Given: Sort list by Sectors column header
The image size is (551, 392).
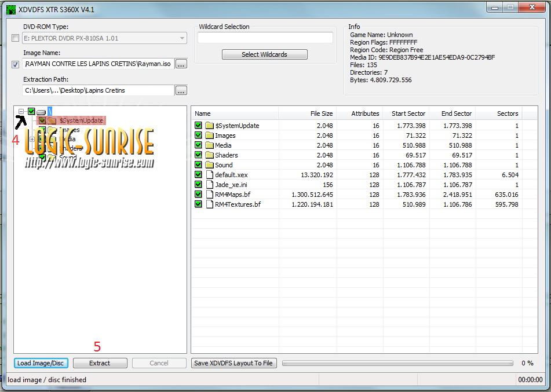Looking at the screenshot, I should (499, 113).
